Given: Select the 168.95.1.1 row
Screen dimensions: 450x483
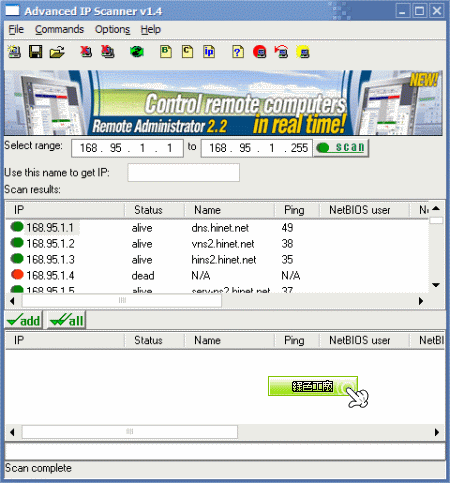Looking at the screenshot, I should click(217, 228).
